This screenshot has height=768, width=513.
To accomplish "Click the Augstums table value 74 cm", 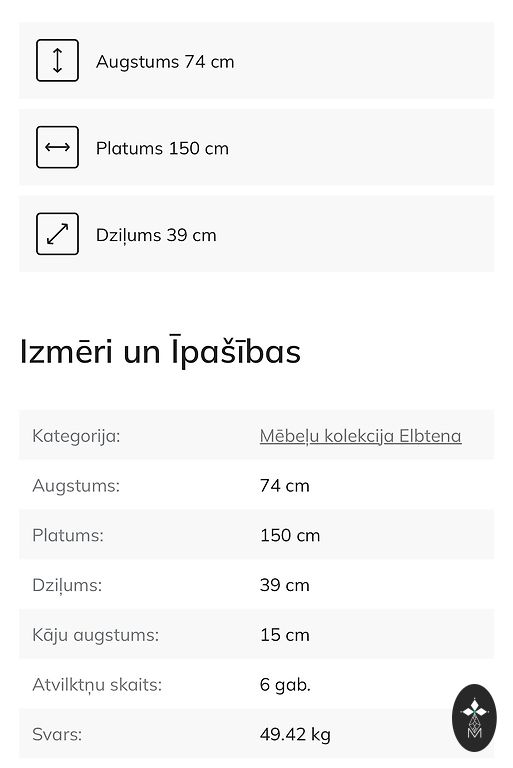I will pyautogui.click(x=284, y=485).
